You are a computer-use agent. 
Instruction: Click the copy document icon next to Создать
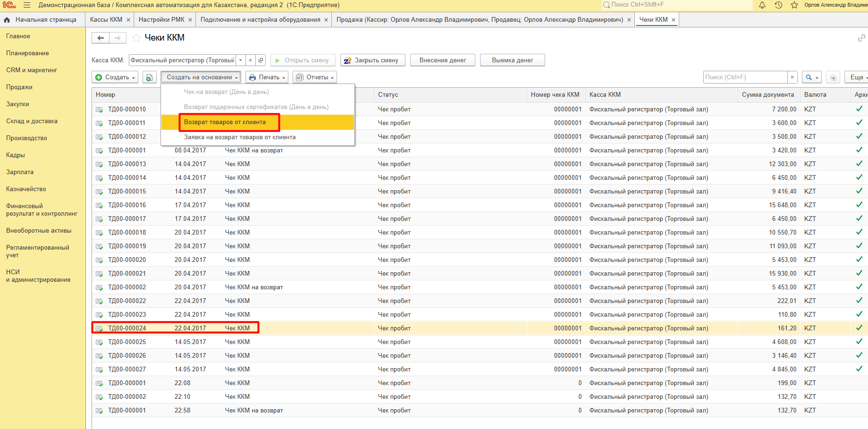149,77
